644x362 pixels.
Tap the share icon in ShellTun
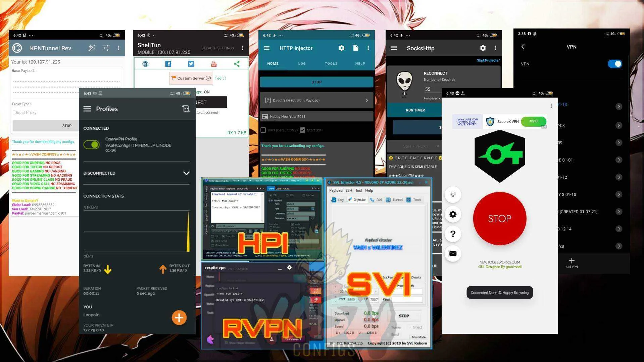[x=237, y=64]
